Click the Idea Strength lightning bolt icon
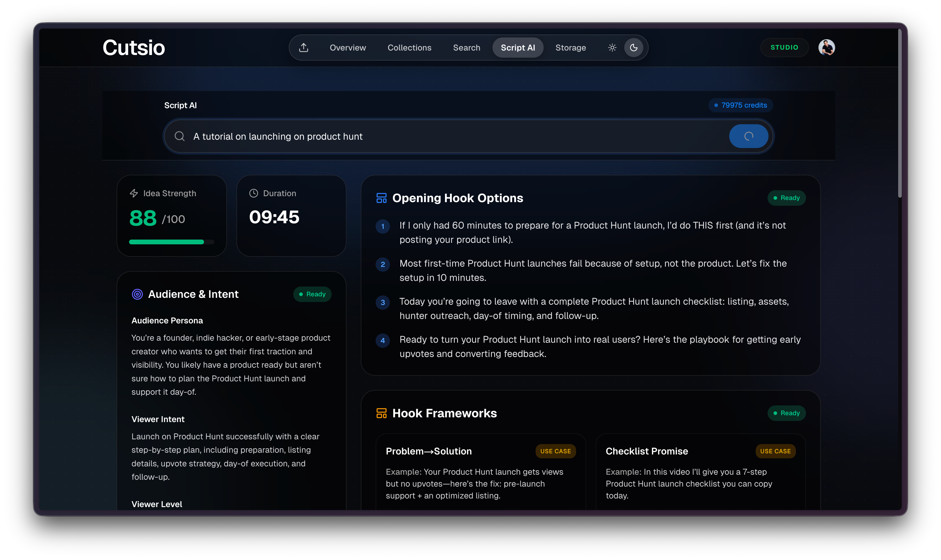Screen dimensions: 941x560 tap(134, 193)
